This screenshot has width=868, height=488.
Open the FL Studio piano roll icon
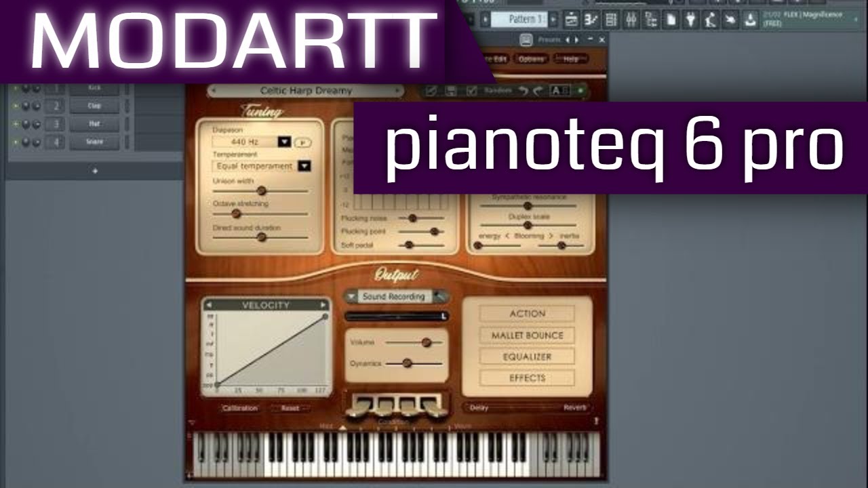(591, 20)
